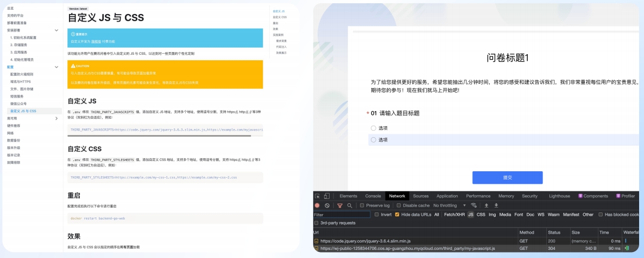This screenshot has width=644, height=258.
Task: Select the first 选项 radio button
Action: [374, 128]
